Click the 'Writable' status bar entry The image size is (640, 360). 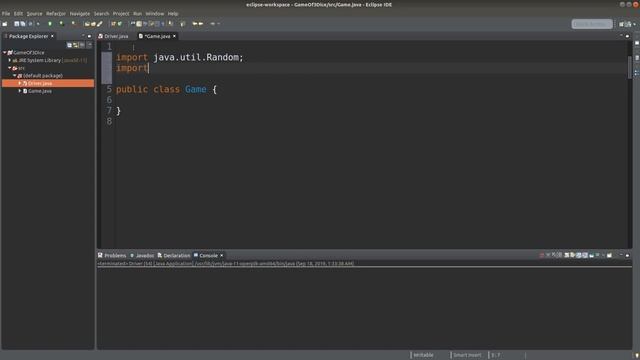point(423,355)
